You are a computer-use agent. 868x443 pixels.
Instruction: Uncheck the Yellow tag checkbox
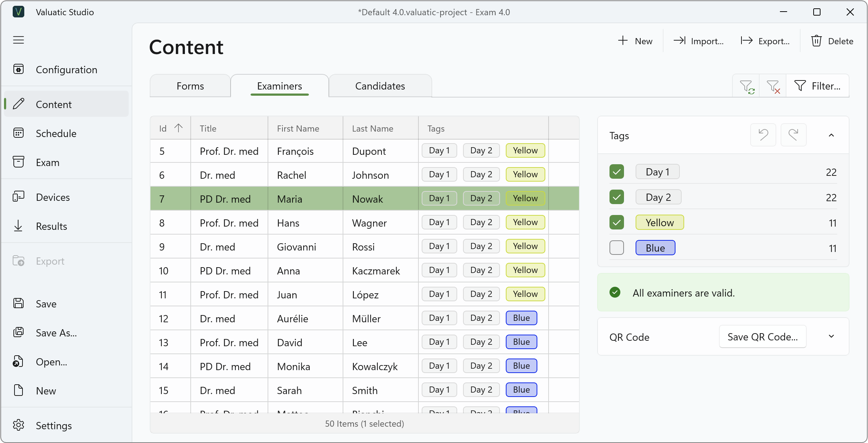[x=617, y=223]
